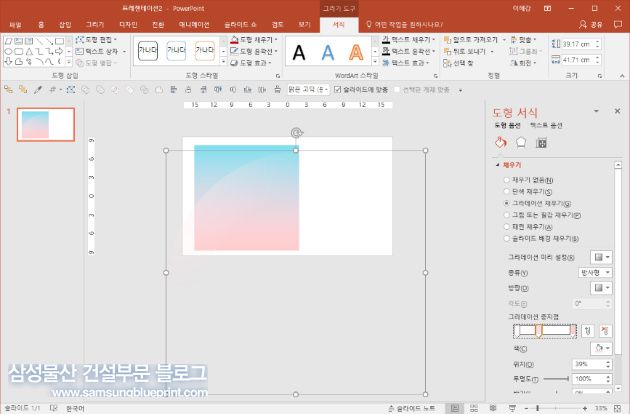The image size is (630, 414).
Task: Open the font name dropdown 맑은 고딕
Action: (x=308, y=89)
